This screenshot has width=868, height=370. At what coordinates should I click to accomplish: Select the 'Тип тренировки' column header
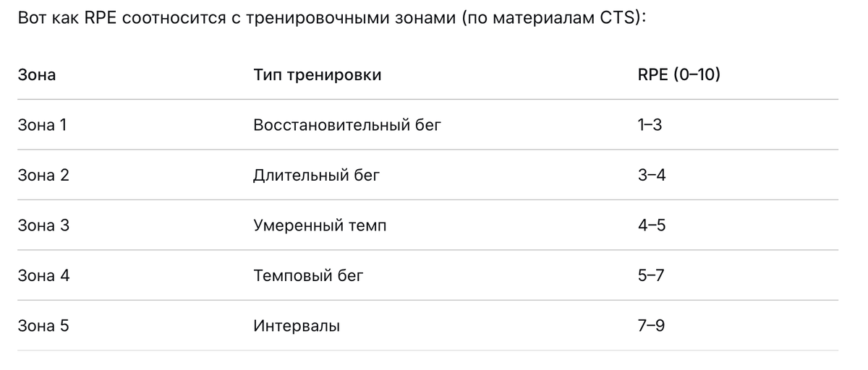click(x=318, y=74)
